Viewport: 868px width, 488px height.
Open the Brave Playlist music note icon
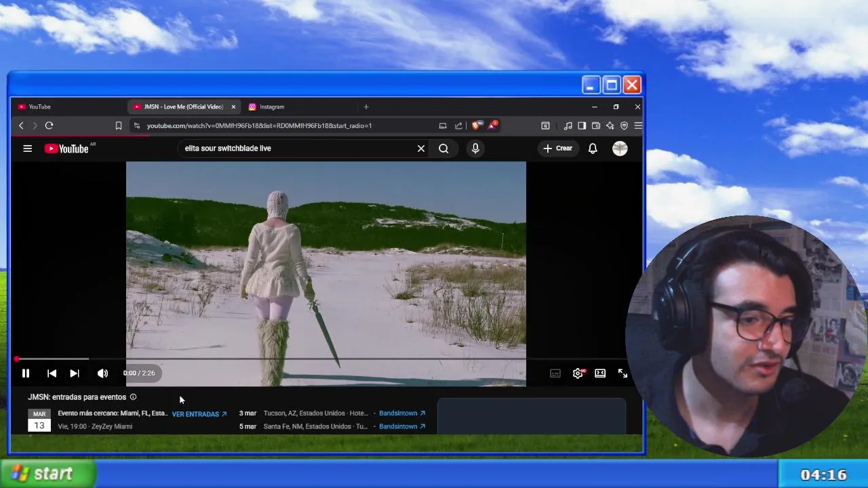point(568,125)
